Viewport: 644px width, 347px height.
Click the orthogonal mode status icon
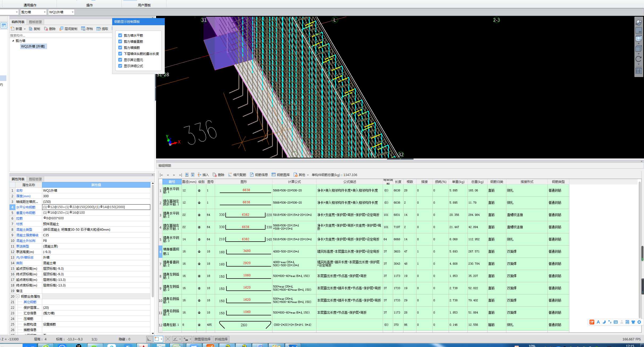pyautogui.click(x=149, y=339)
